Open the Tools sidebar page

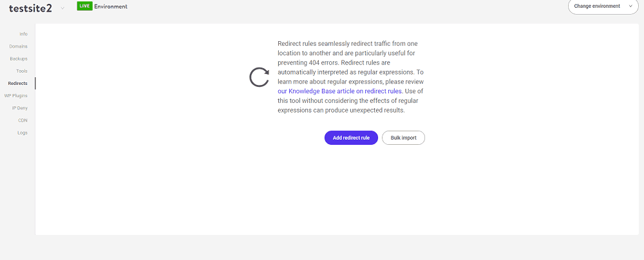coord(22,71)
